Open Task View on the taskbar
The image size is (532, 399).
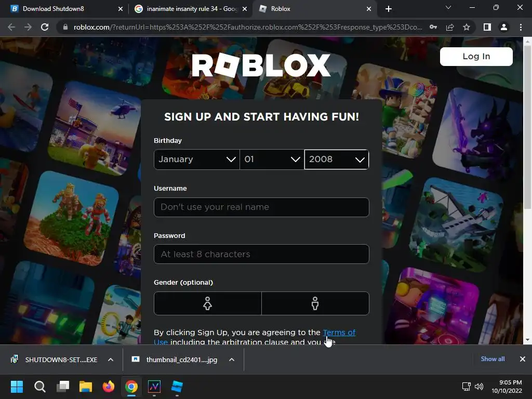coord(63,387)
